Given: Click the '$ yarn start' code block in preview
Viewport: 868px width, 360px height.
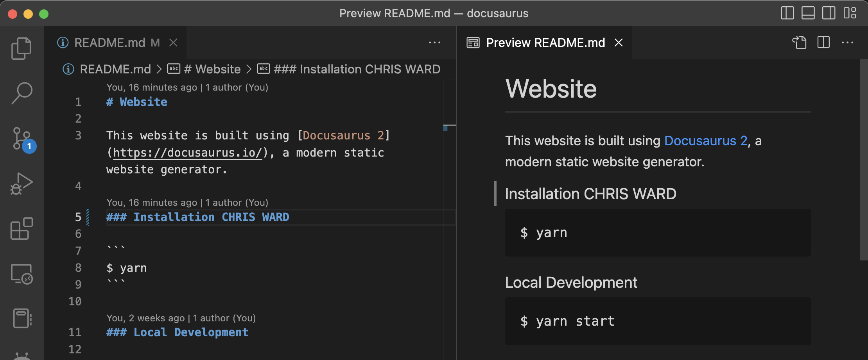Looking at the screenshot, I should coord(658,321).
